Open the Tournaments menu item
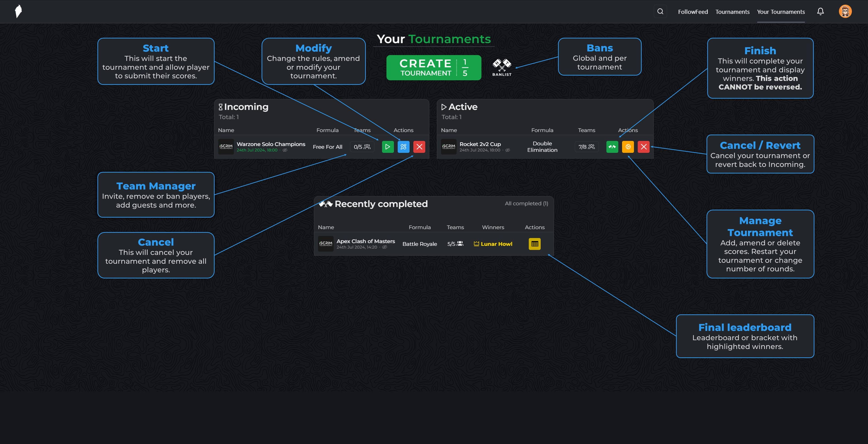The height and width of the screenshot is (444, 868). pos(732,12)
